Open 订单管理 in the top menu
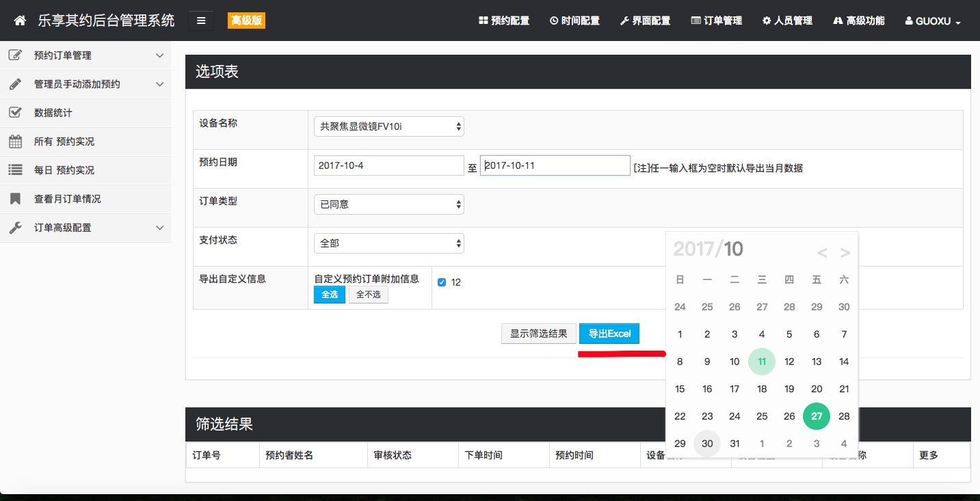 coord(717,21)
